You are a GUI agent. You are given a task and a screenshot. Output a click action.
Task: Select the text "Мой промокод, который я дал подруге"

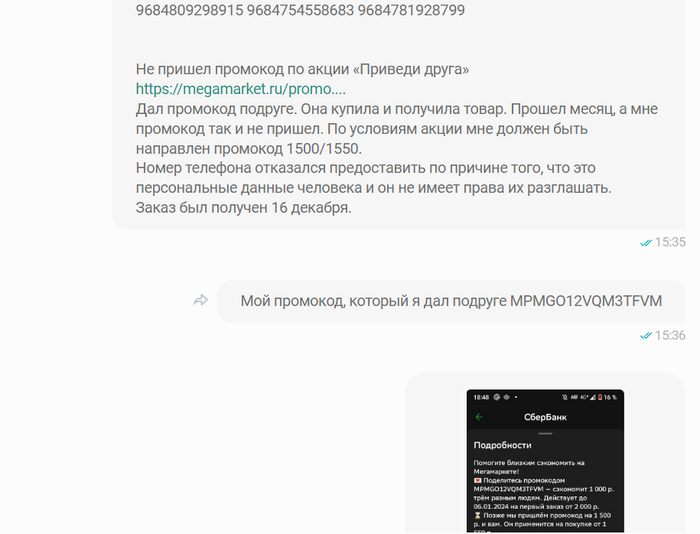[374, 301]
